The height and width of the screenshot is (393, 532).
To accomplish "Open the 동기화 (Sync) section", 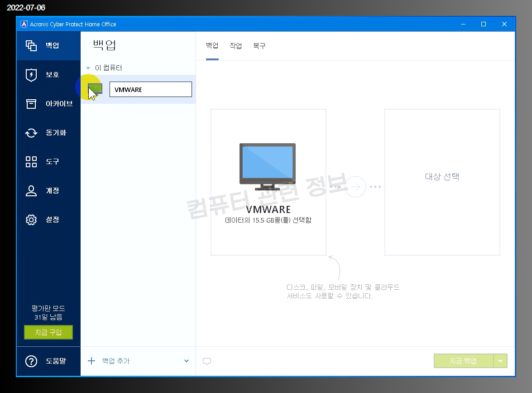I will coord(48,133).
